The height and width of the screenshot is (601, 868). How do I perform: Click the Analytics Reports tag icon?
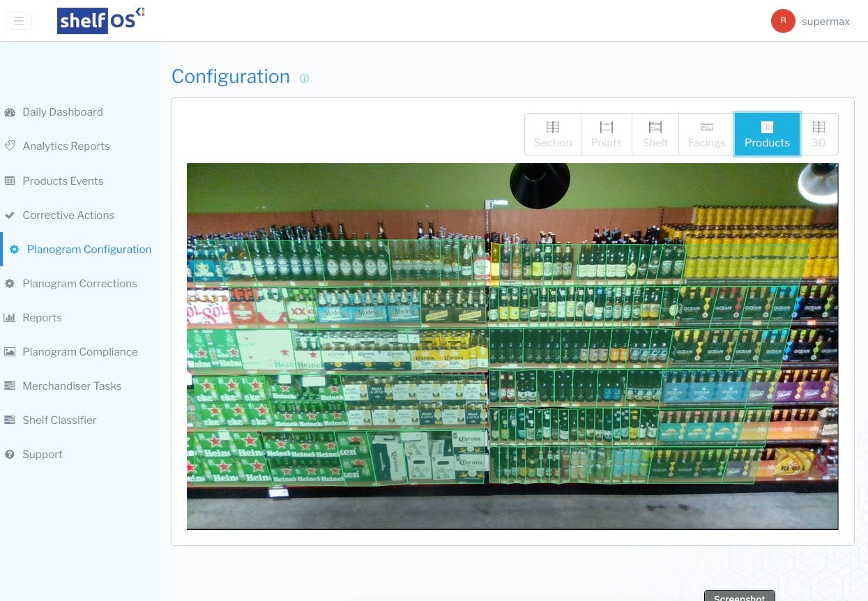10,146
